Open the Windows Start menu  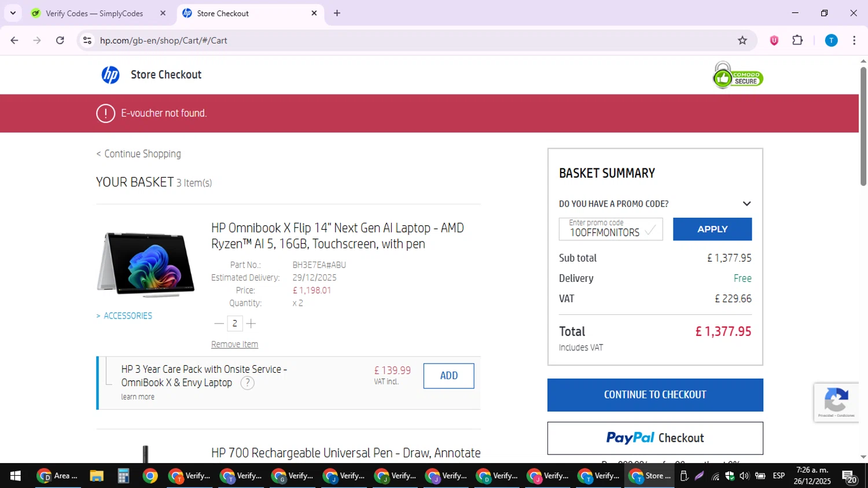point(15,476)
